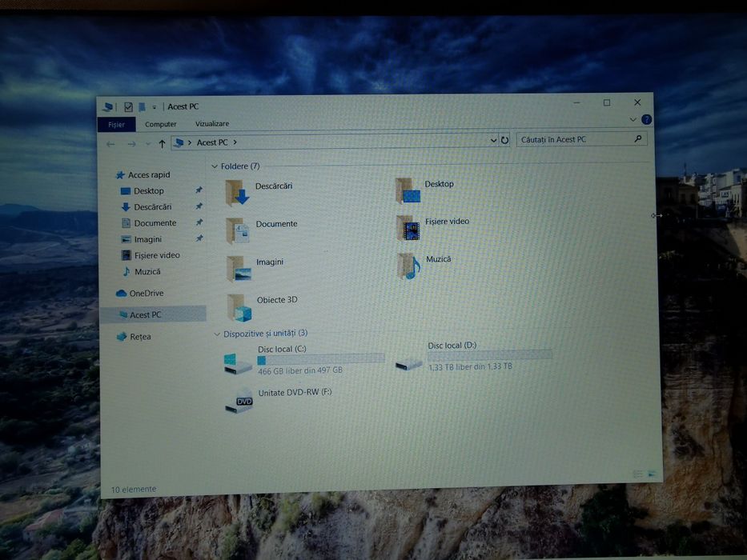Select Imagini in the navigation pane
The image size is (747, 560).
pos(142,239)
